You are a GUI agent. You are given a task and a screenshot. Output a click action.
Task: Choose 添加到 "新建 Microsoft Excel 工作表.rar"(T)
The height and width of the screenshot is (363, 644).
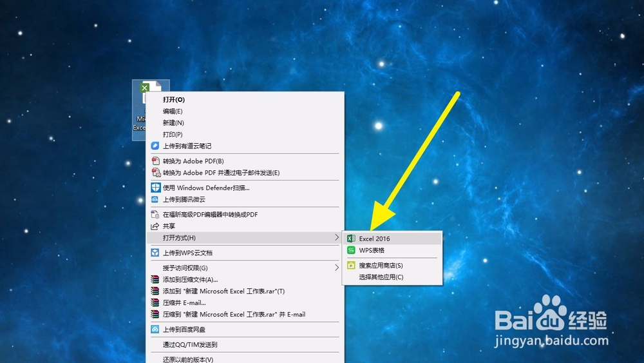[x=245, y=291]
